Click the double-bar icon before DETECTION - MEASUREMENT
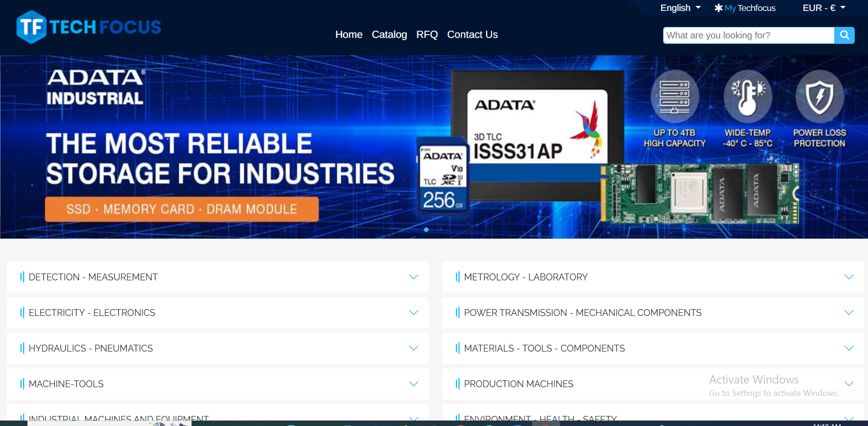The height and width of the screenshot is (426, 868). tap(22, 277)
